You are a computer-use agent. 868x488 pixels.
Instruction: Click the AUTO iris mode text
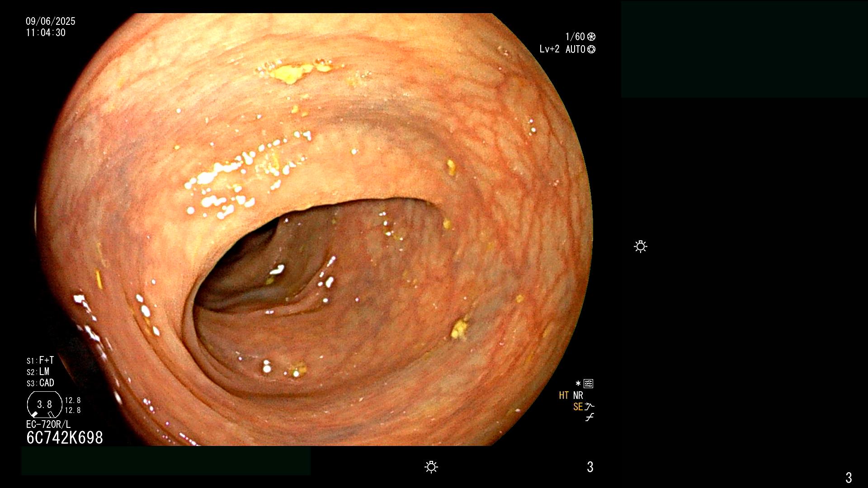click(x=576, y=49)
